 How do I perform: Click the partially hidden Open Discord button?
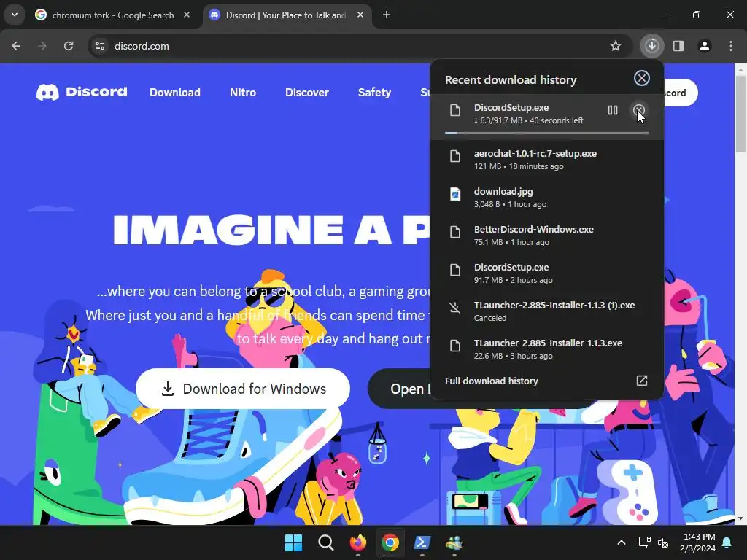pos(399,389)
